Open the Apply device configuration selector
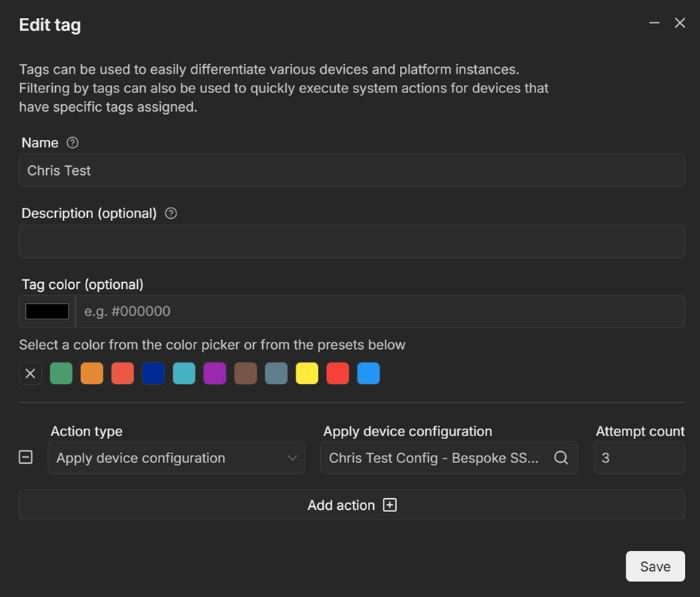 pos(436,458)
